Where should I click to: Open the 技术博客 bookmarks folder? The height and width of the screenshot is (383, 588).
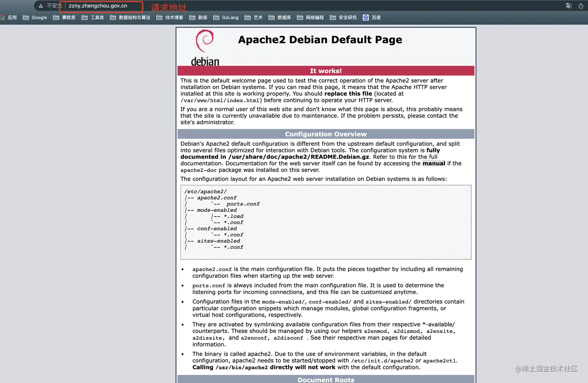pos(170,17)
